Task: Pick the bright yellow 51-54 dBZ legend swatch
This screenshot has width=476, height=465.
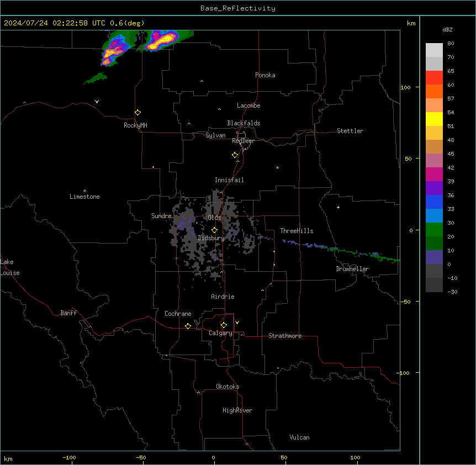Action: pos(434,119)
